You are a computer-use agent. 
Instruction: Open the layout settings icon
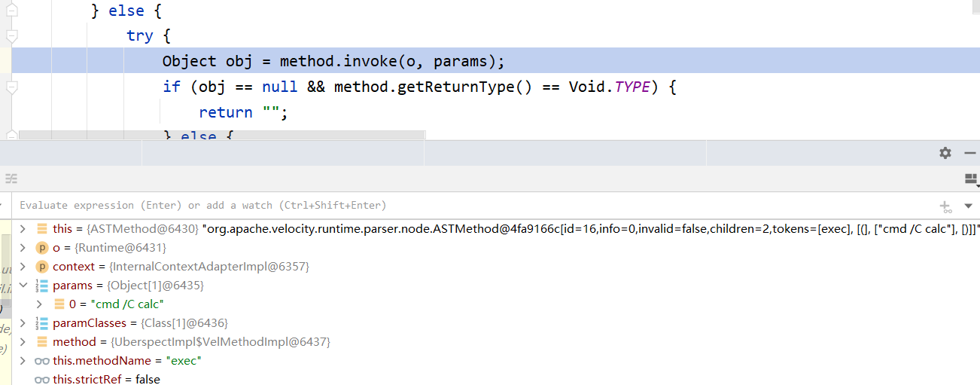click(x=971, y=179)
